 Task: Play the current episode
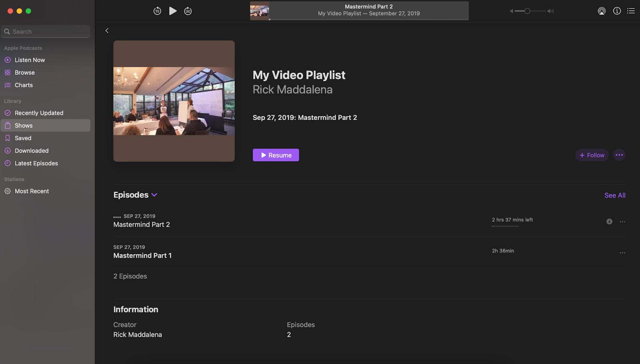pyautogui.click(x=173, y=11)
